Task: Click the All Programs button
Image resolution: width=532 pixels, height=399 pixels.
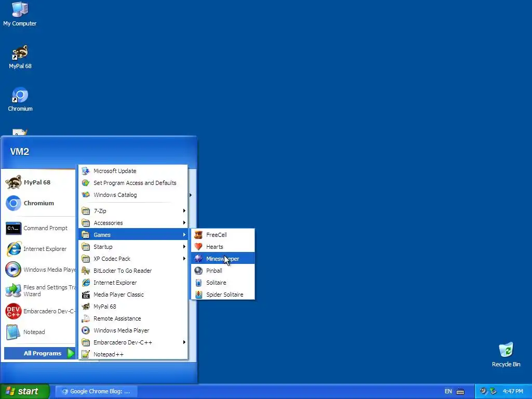Action: [39, 353]
